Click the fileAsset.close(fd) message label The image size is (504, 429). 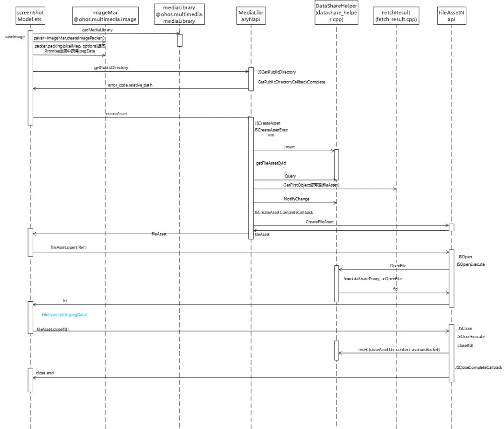53,329
